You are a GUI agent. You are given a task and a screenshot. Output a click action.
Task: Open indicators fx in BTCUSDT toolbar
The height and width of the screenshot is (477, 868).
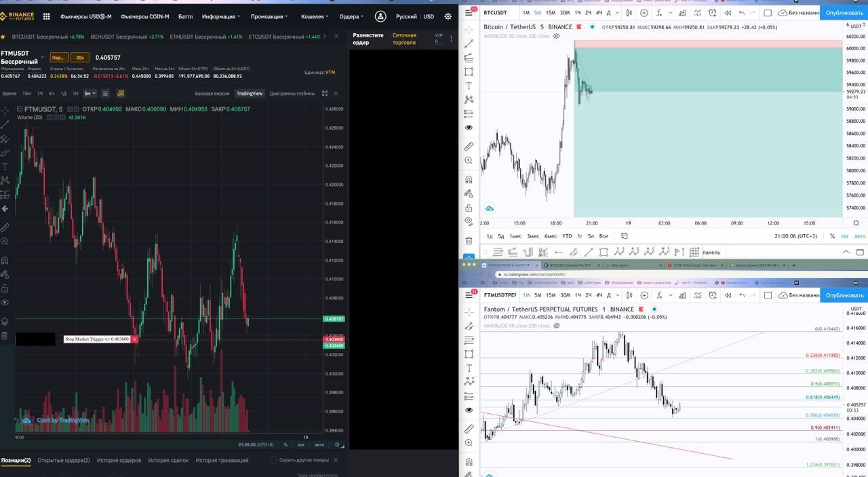pyautogui.click(x=660, y=12)
